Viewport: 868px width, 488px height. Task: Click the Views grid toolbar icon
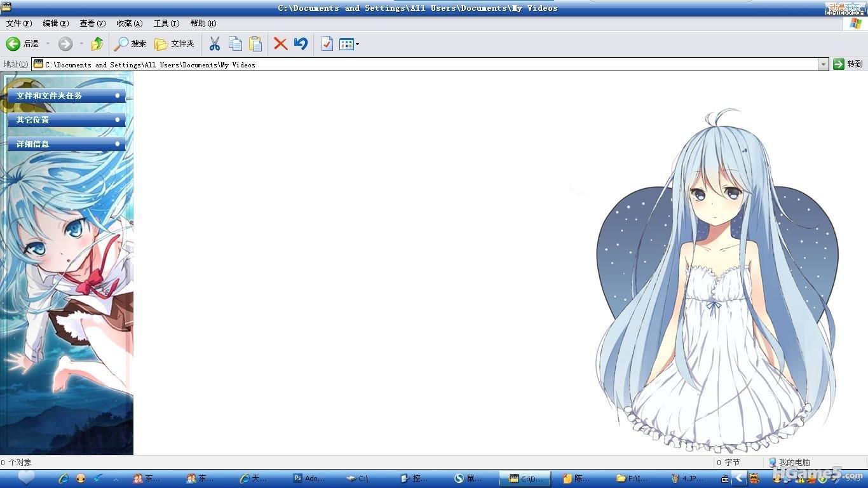pyautogui.click(x=346, y=44)
